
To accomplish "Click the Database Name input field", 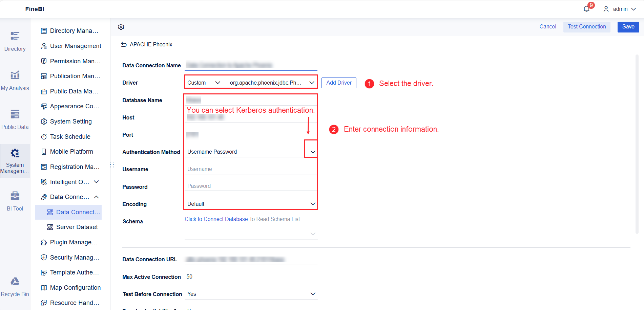I will pyautogui.click(x=251, y=100).
